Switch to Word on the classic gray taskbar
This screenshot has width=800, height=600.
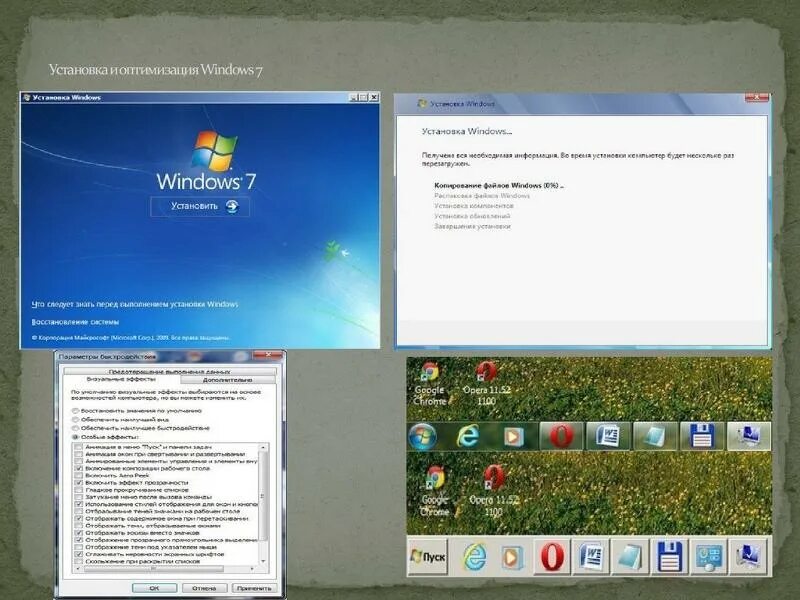point(591,556)
